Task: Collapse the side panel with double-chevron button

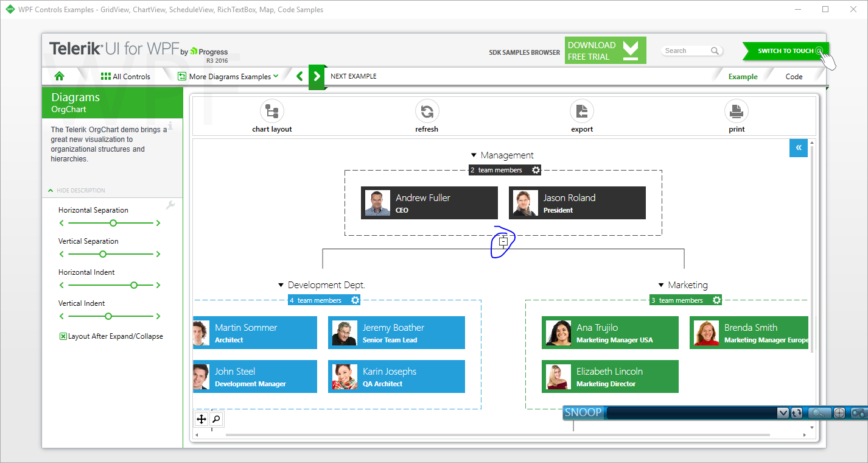Action: (x=799, y=148)
